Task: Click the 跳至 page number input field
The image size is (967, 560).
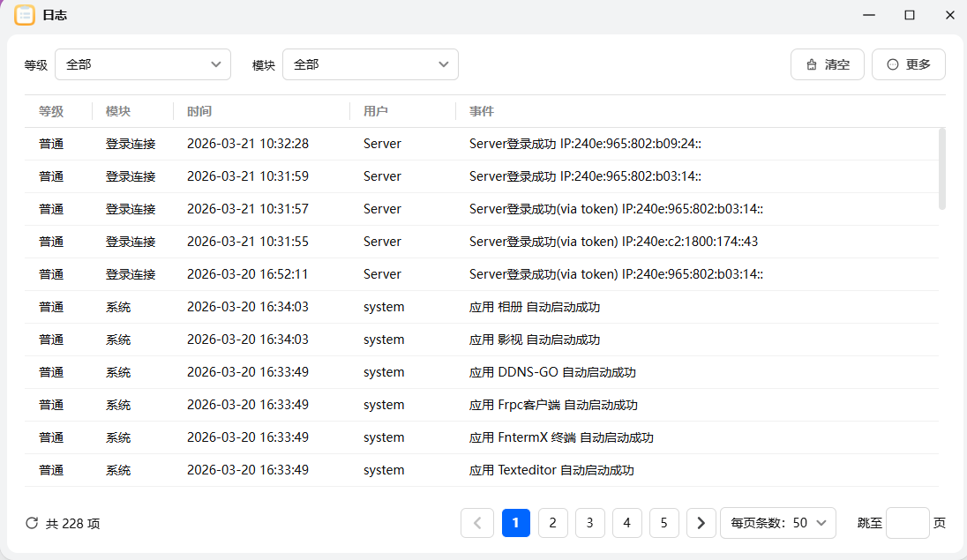Action: (907, 523)
